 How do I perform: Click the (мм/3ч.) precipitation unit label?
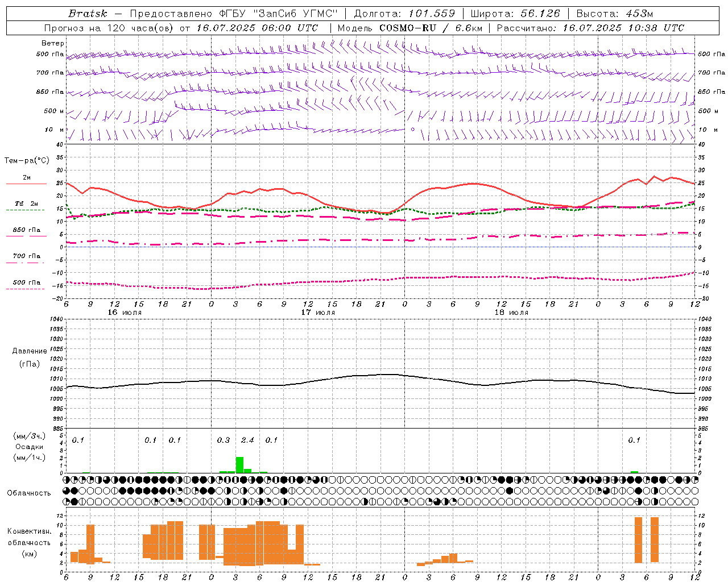pos(29,436)
